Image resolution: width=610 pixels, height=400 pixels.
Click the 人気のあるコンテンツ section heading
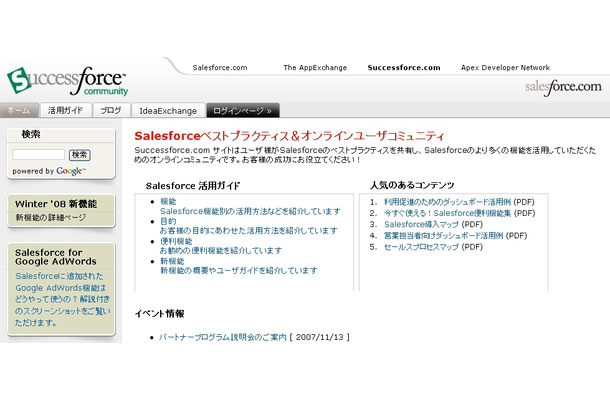(412, 185)
